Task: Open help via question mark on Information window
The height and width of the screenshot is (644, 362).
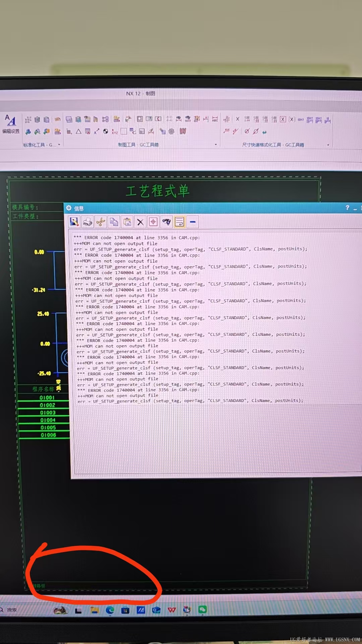Action: (x=347, y=208)
